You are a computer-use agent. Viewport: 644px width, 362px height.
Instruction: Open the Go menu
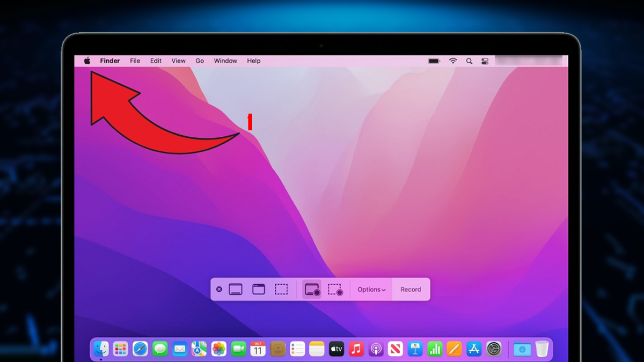199,61
